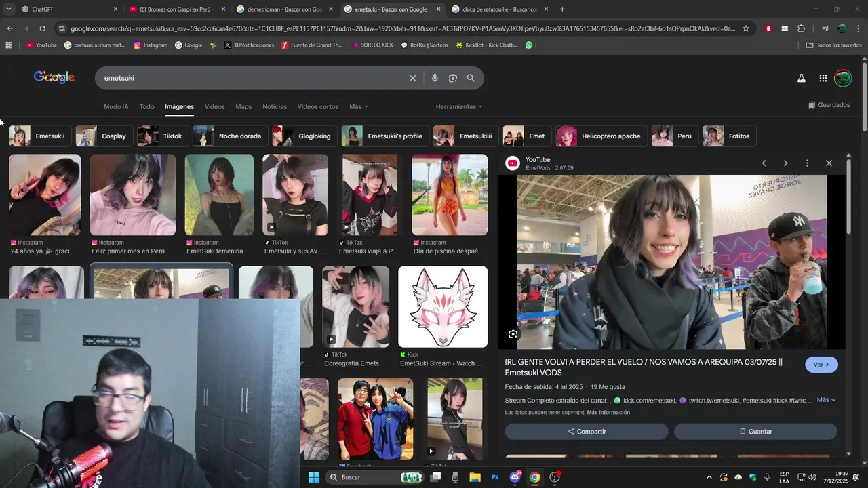The height and width of the screenshot is (488, 868).
Task: Open three-dot options in image preview
Action: click(x=807, y=163)
